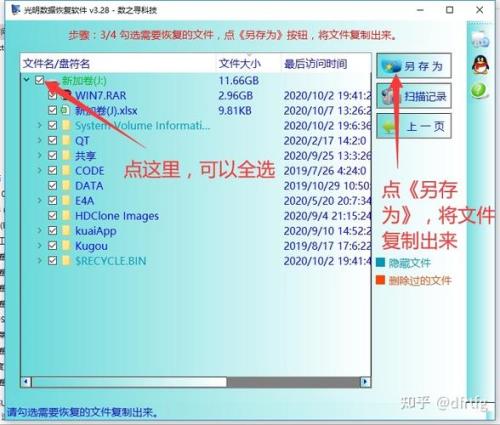
Task: Uncheck the 新加卷(J).xlsx checkbox
Action: 52,110
